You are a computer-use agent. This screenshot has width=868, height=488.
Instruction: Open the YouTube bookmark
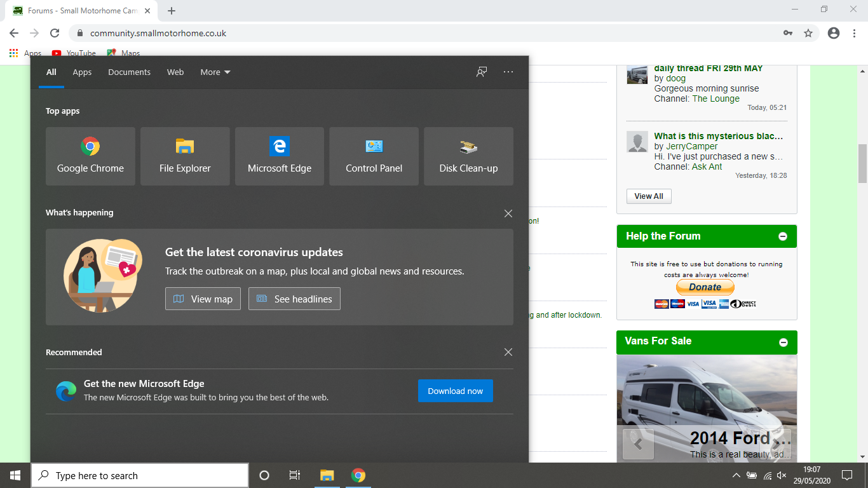click(74, 53)
